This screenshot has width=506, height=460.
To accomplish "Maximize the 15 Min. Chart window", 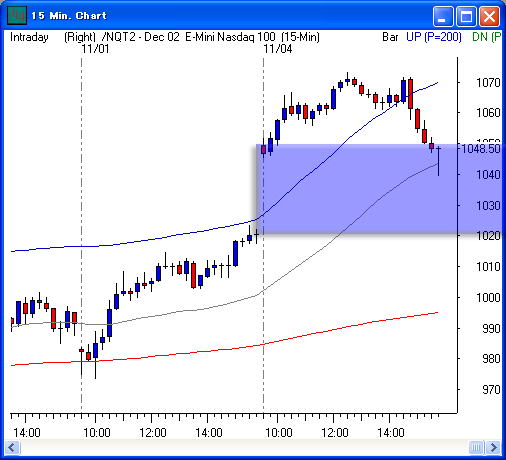I will (466, 16).
